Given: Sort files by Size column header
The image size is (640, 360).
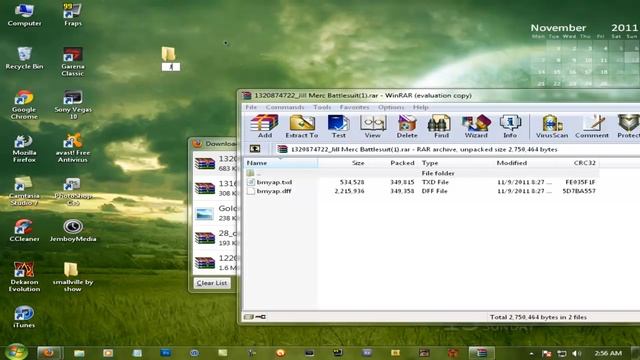Looking at the screenshot, I should [x=342, y=163].
